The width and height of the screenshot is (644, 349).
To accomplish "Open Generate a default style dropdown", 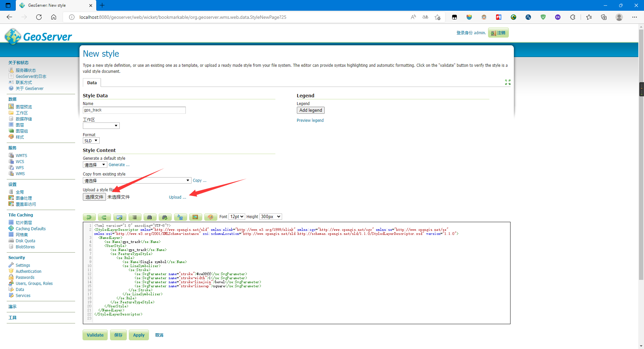I will [95, 165].
